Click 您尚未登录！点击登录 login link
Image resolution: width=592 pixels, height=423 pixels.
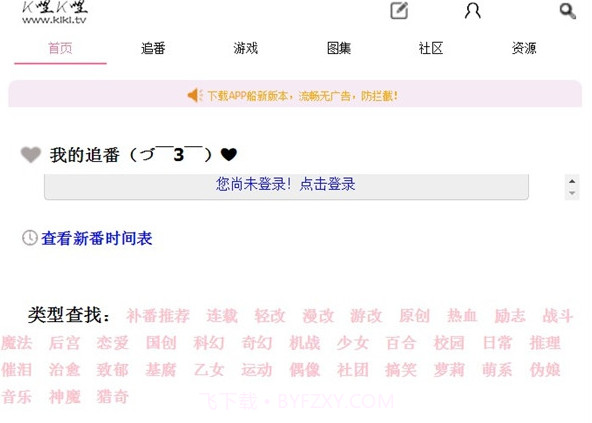285,184
